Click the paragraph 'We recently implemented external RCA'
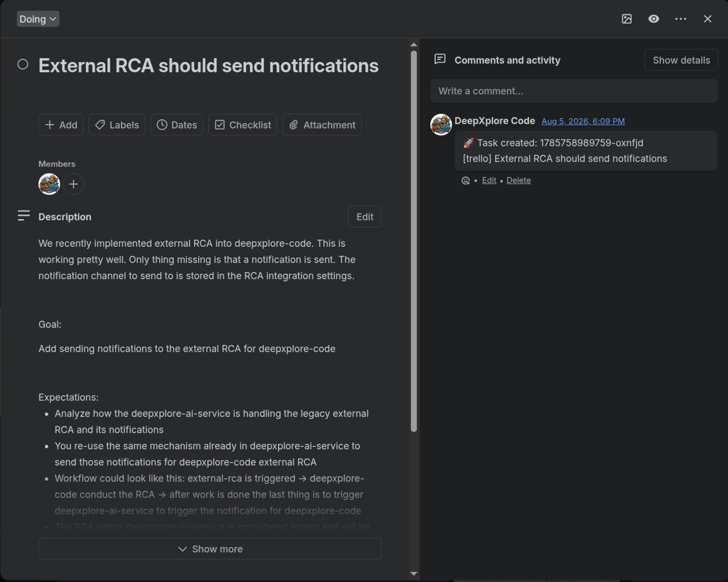The height and width of the screenshot is (582, 728). pyautogui.click(x=197, y=260)
